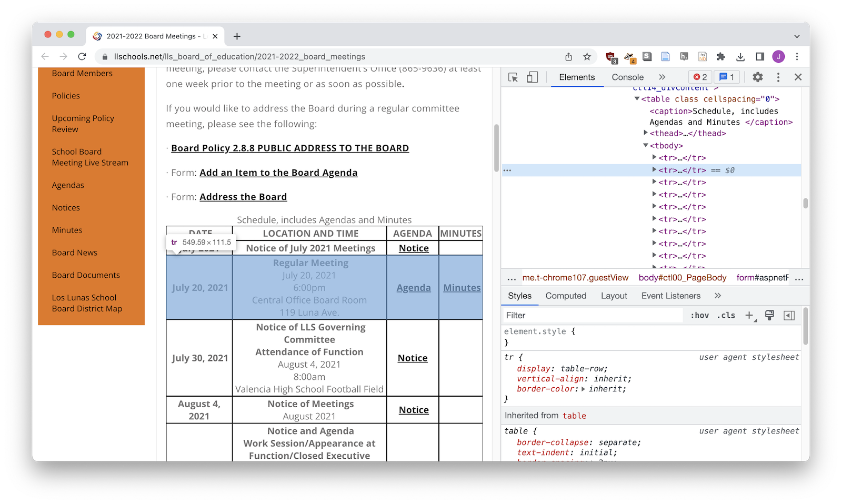842x504 pixels.
Task: Activate the inspect element picker
Action: [513, 77]
